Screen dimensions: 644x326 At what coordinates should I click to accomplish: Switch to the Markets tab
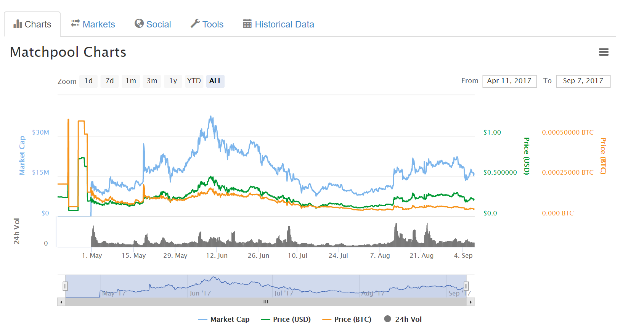pyautogui.click(x=98, y=24)
